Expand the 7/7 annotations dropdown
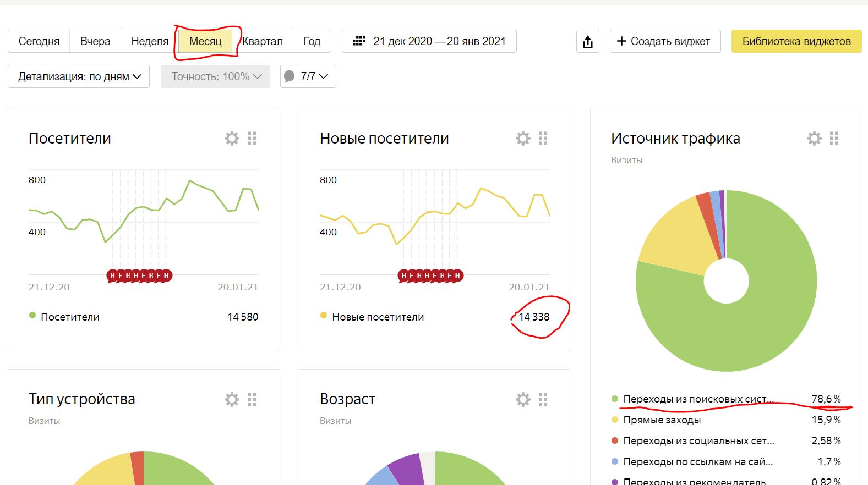This screenshot has width=868, height=485. point(308,76)
